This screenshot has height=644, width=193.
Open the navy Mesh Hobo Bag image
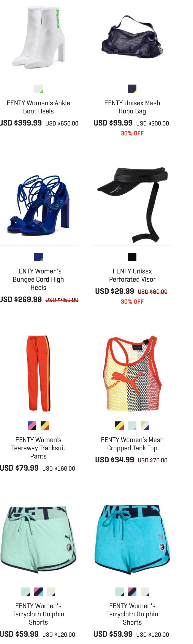click(132, 38)
